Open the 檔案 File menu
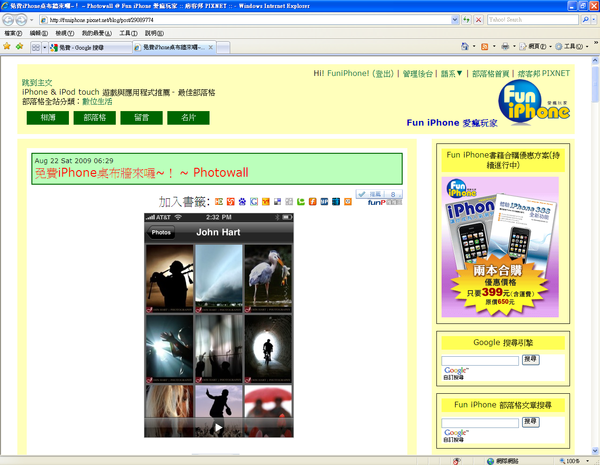This screenshot has width=600, height=465. point(13,33)
